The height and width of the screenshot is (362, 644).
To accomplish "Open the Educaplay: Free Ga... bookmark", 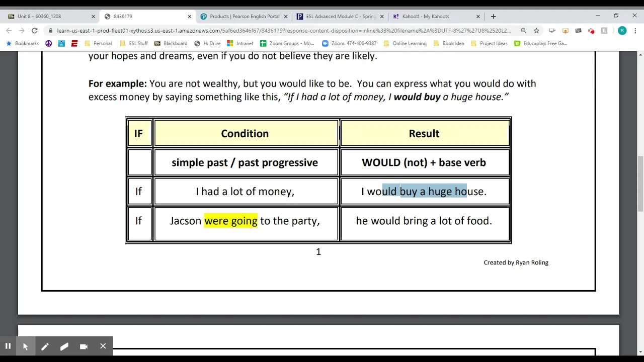I will pos(541,44).
